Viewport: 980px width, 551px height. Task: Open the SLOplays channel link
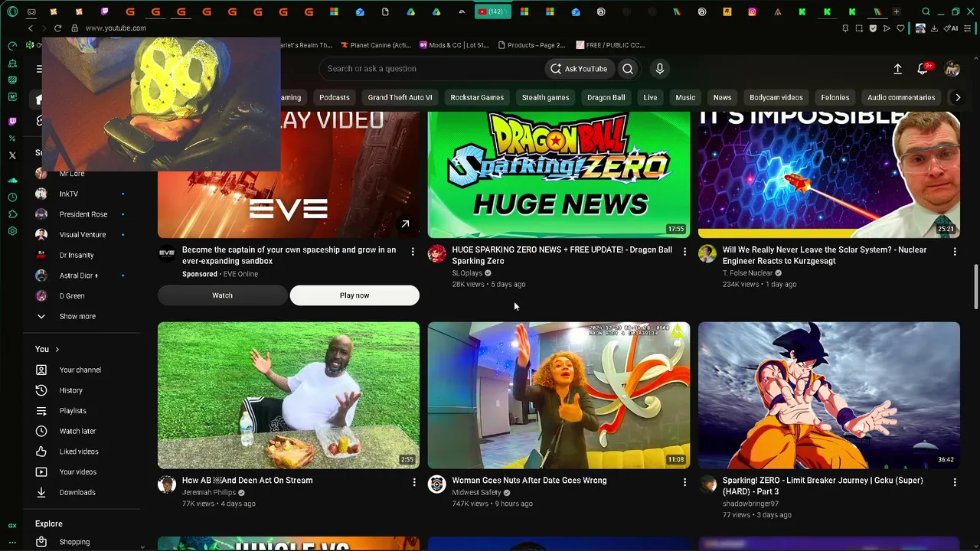coord(467,273)
